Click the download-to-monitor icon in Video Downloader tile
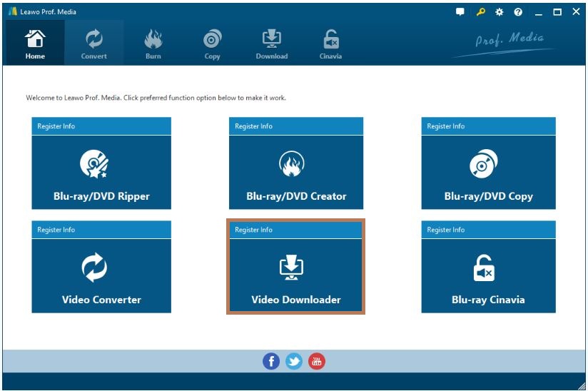 click(x=291, y=268)
